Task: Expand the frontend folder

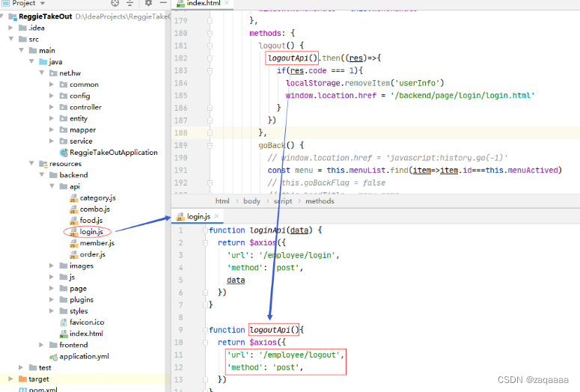Action: 41,345
